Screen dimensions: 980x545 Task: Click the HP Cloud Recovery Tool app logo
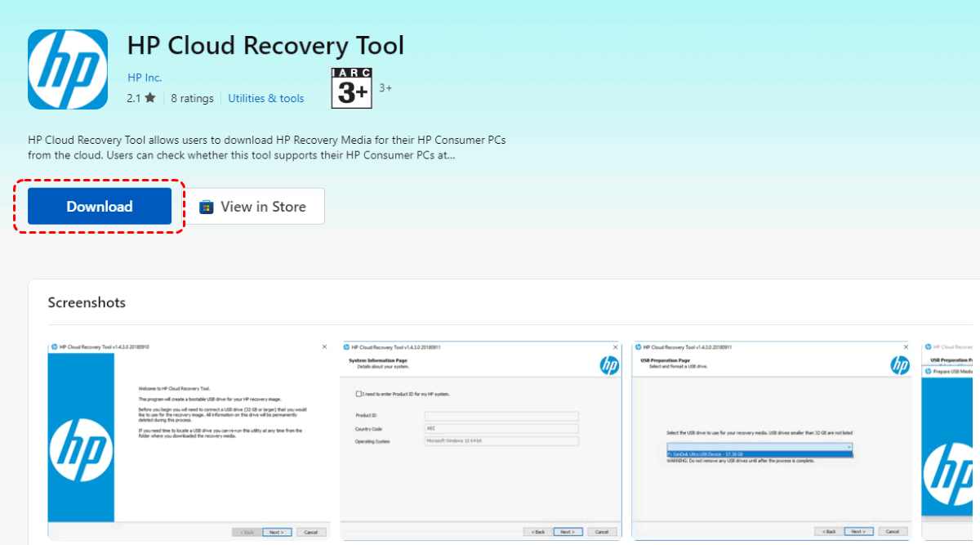point(68,69)
